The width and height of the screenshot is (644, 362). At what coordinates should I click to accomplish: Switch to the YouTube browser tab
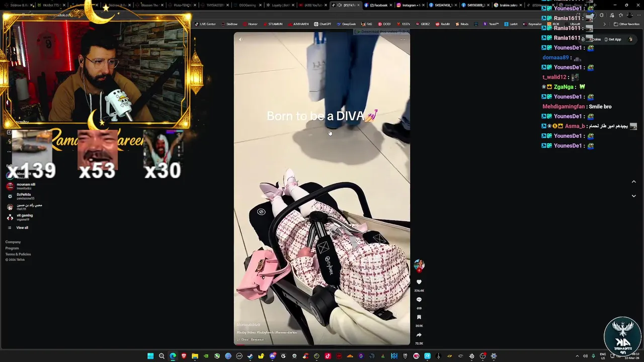tap(312, 5)
